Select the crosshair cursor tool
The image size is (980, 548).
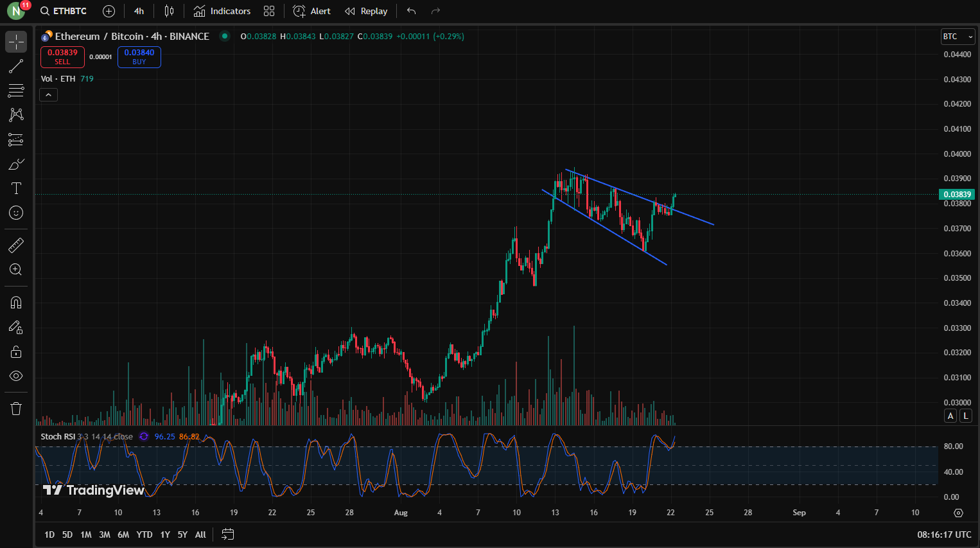[x=16, y=42]
